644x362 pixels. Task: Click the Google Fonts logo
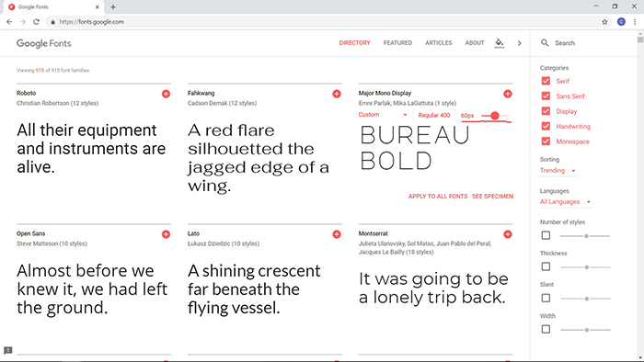[44, 43]
